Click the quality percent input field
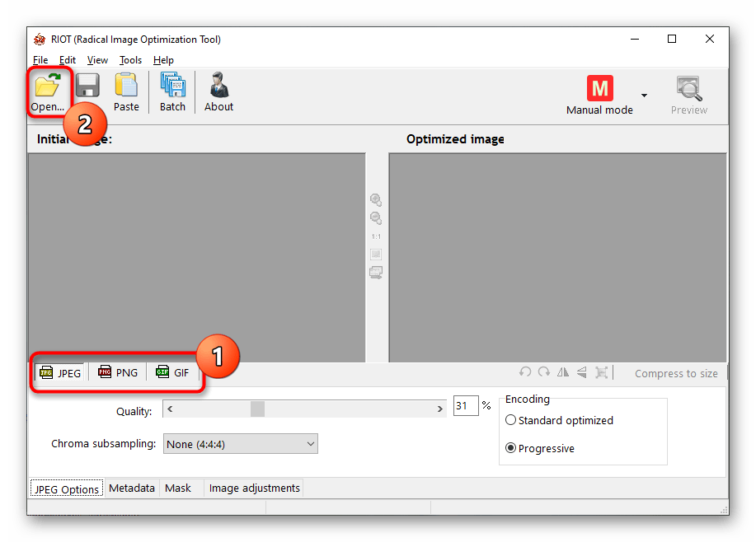 (466, 405)
